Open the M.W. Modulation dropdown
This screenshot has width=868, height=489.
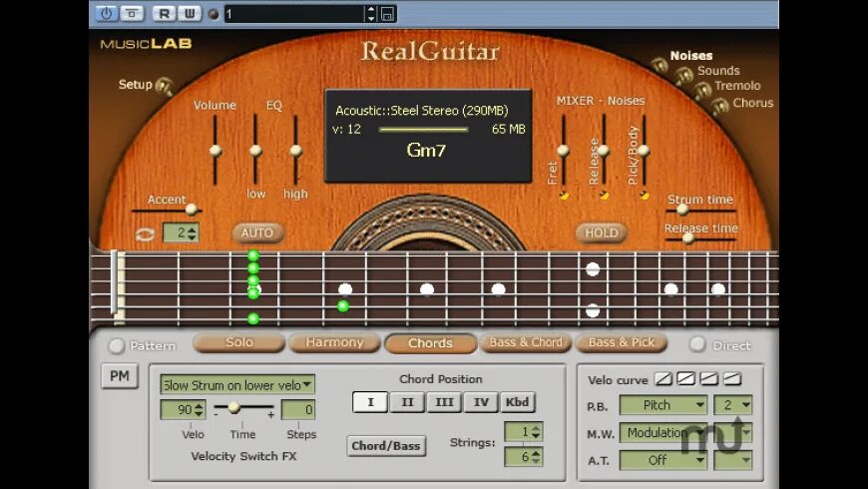tap(663, 432)
